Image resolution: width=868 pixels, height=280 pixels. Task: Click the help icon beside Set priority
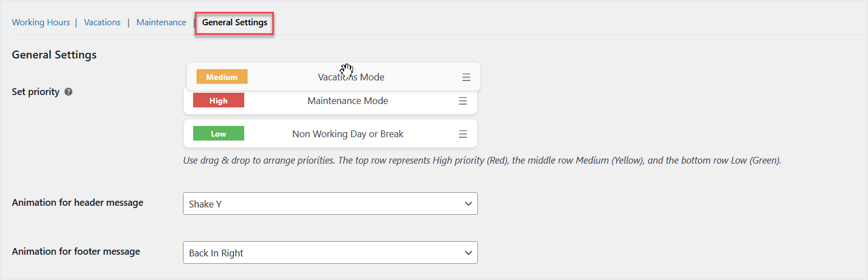pos(68,92)
